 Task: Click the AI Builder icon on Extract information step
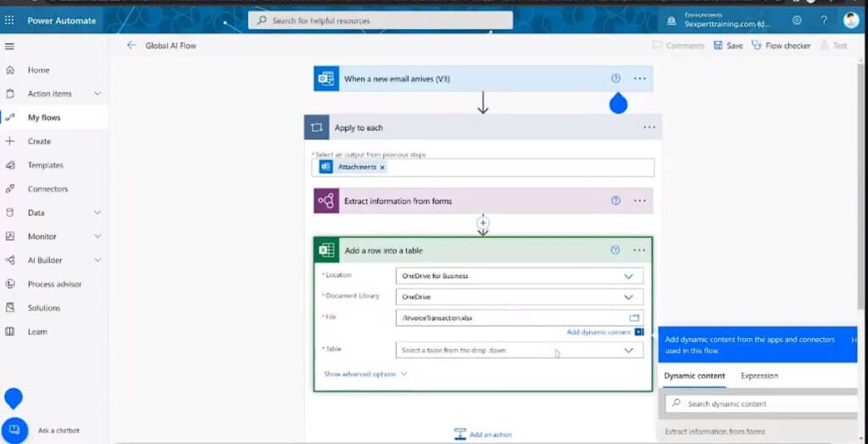coord(325,201)
